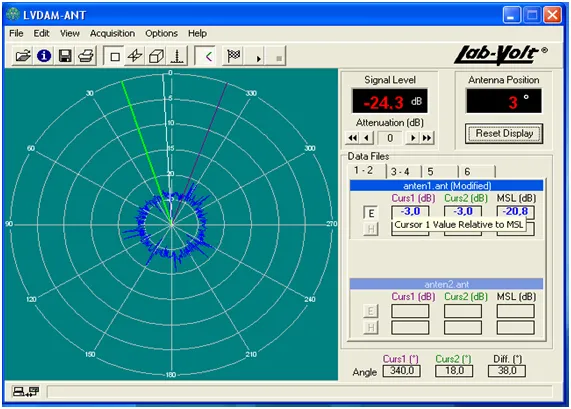Save data using the floppy disk icon

pyautogui.click(x=65, y=56)
